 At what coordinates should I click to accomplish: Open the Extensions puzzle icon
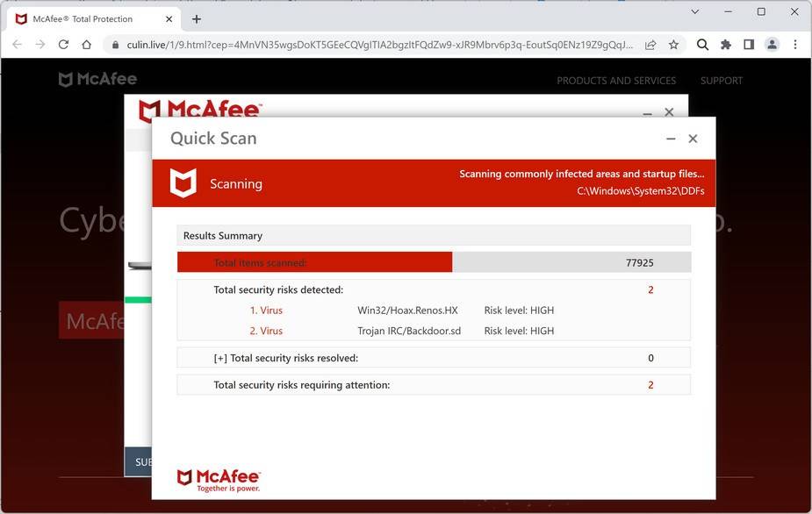click(725, 45)
